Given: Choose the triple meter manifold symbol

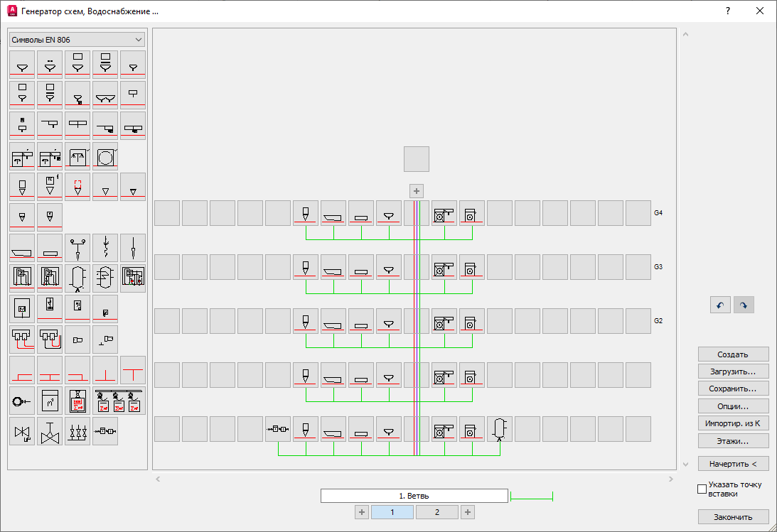Looking at the screenshot, I should coord(119,401).
